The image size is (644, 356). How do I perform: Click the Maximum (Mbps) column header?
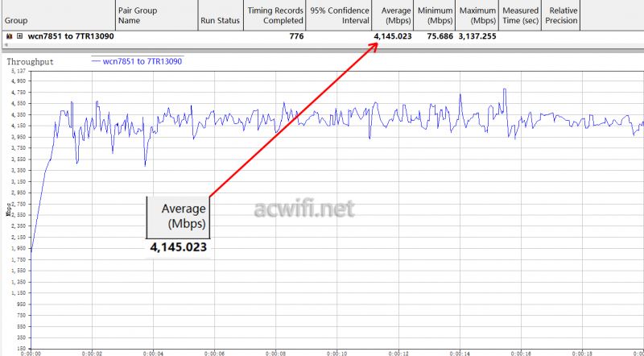coord(478,15)
